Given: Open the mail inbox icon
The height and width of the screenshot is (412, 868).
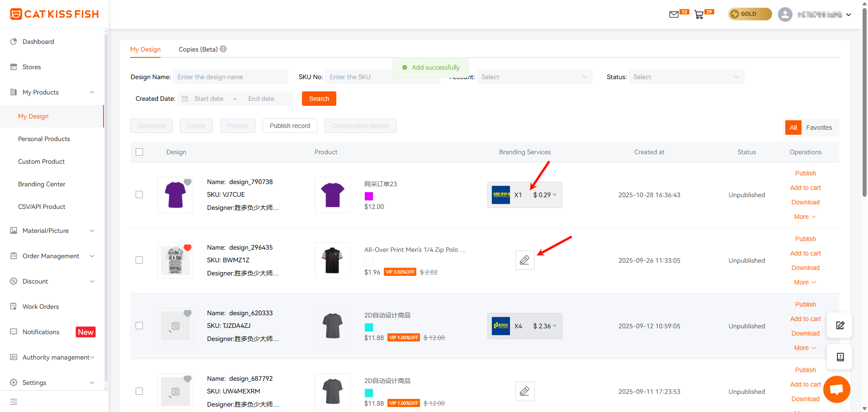Looking at the screenshot, I should coord(674,14).
